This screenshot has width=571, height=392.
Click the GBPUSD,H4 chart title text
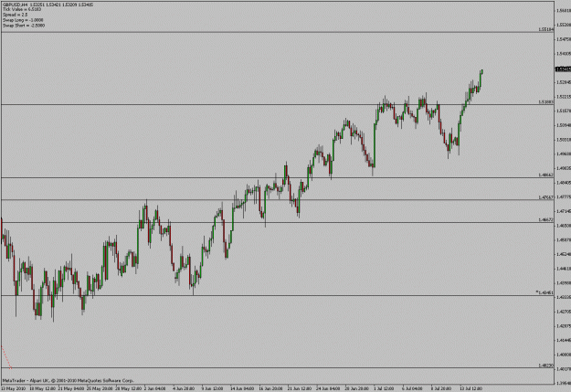coord(48,5)
